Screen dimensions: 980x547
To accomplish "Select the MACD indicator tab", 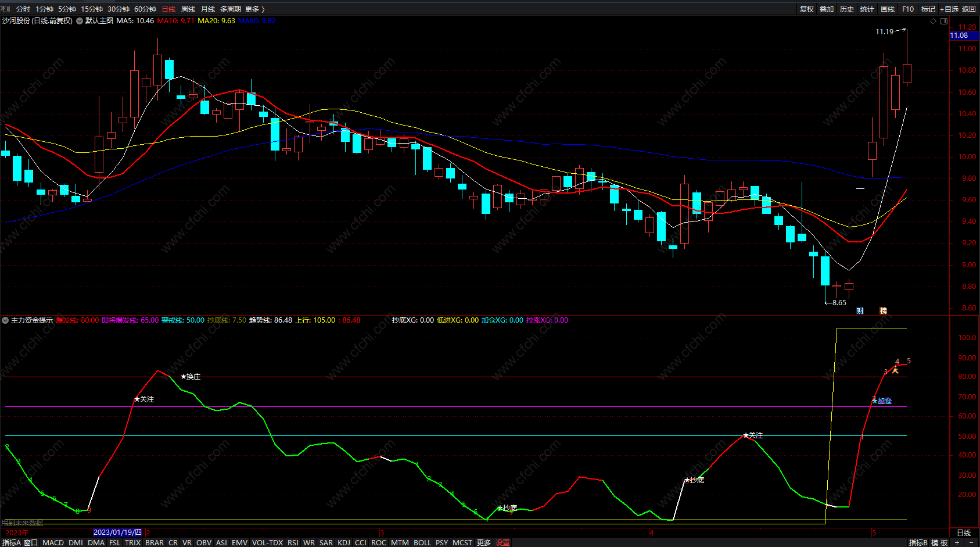I will [x=53, y=542].
